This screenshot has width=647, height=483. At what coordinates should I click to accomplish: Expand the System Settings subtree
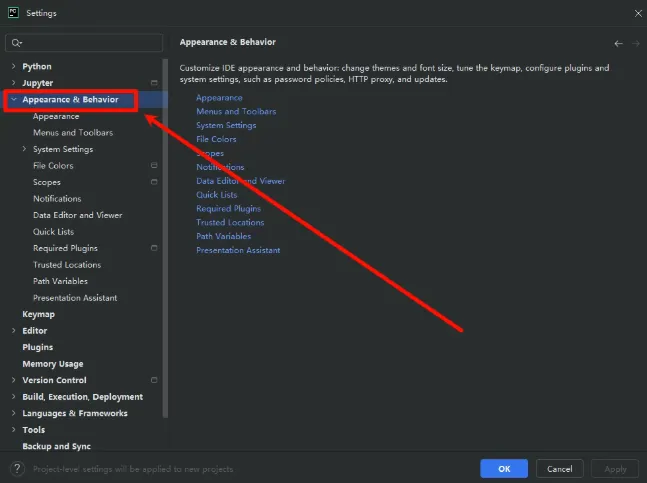click(x=24, y=149)
